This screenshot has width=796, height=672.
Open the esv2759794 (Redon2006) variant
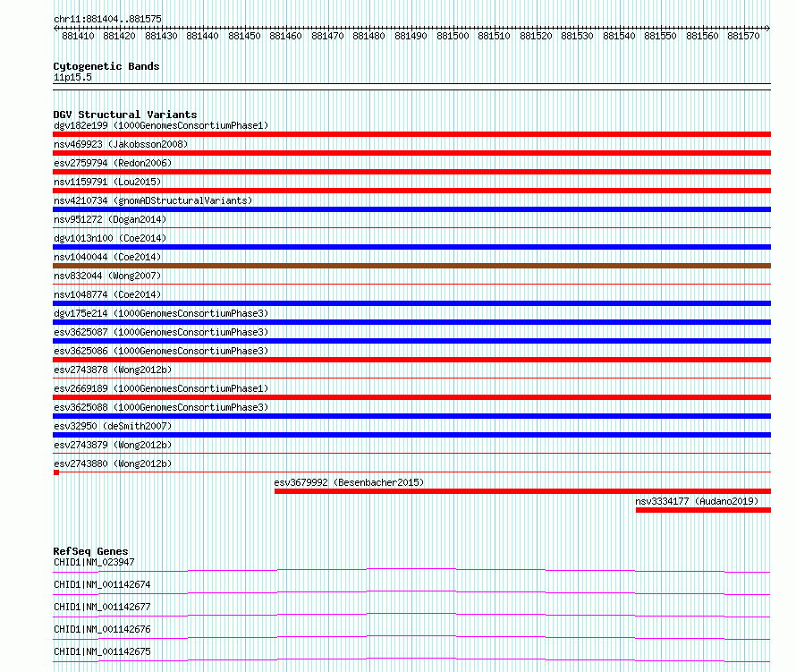click(x=113, y=163)
